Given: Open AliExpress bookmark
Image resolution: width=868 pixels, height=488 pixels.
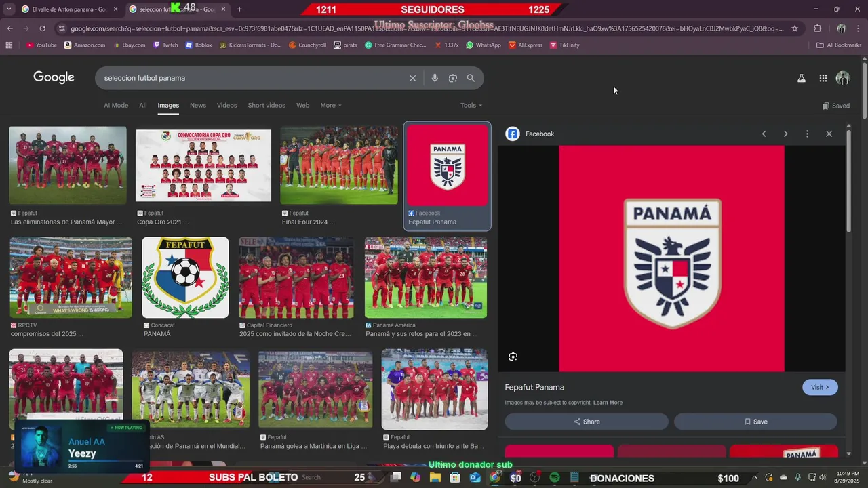Looking at the screenshot, I should pos(526,45).
